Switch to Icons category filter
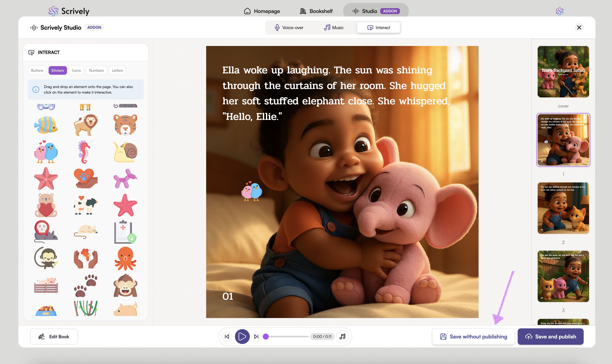This screenshot has height=364, width=612. [76, 70]
